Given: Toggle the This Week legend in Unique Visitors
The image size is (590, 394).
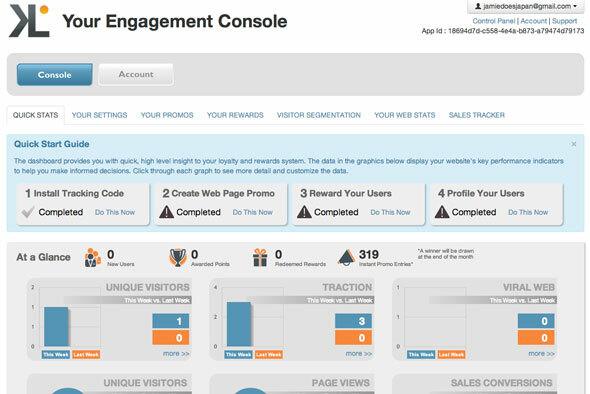Looking at the screenshot, I should pyautogui.click(x=56, y=354).
